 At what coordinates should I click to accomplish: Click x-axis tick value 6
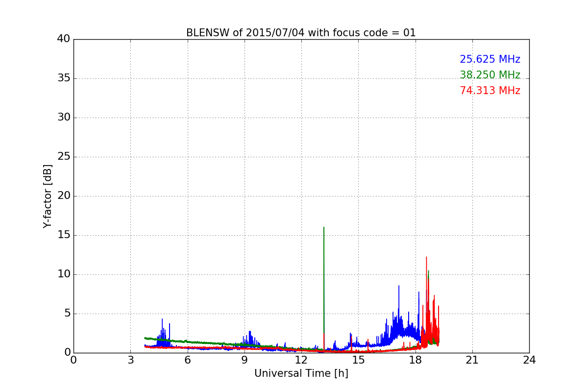(x=187, y=360)
